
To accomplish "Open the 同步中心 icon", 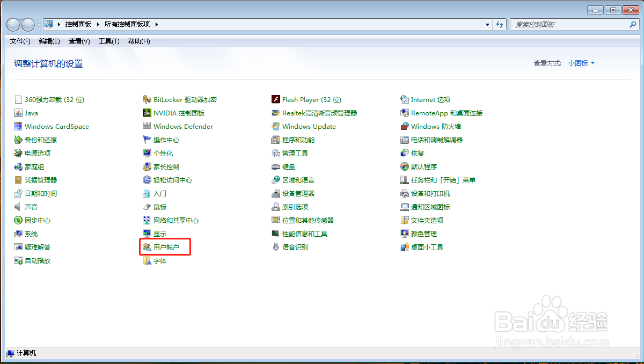I will tap(18, 220).
